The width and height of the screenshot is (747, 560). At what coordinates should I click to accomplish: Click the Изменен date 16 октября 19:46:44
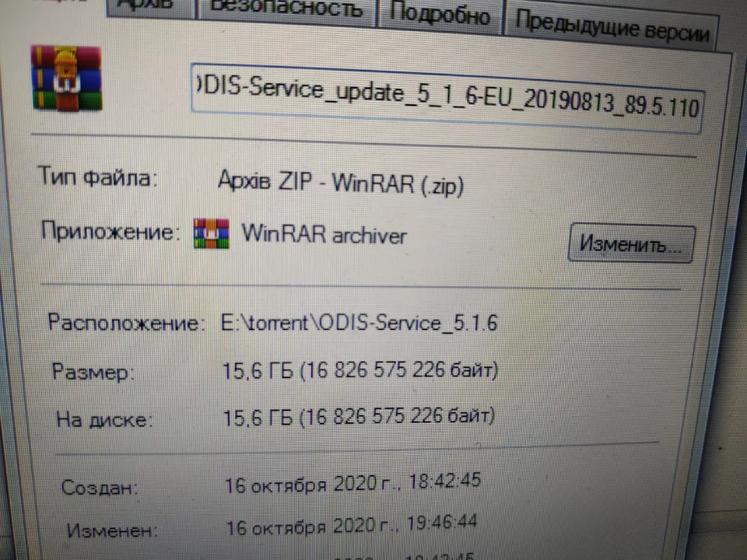[351, 525]
